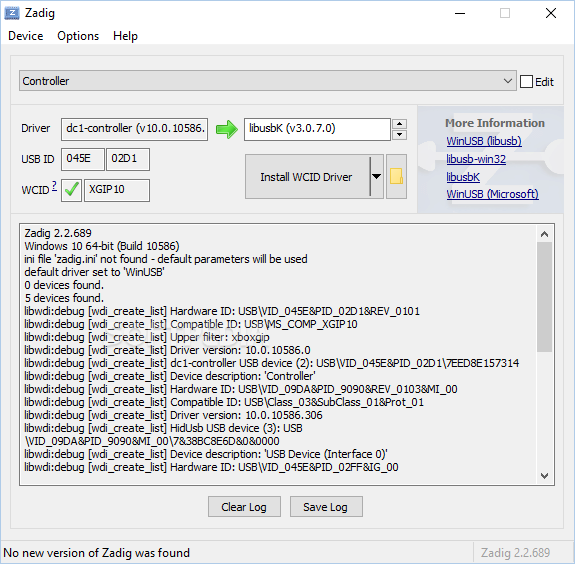This screenshot has height=564, width=575.
Task: Click the Install WCID Driver button
Action: click(x=307, y=176)
